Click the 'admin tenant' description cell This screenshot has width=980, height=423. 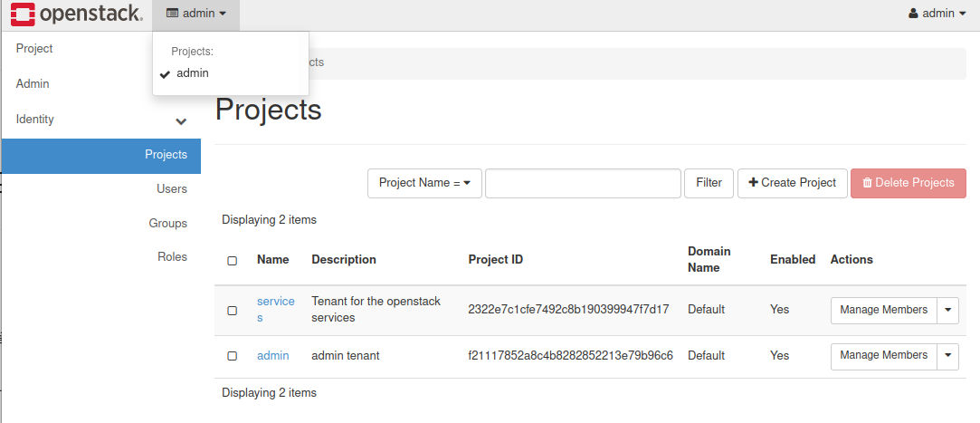(x=346, y=356)
